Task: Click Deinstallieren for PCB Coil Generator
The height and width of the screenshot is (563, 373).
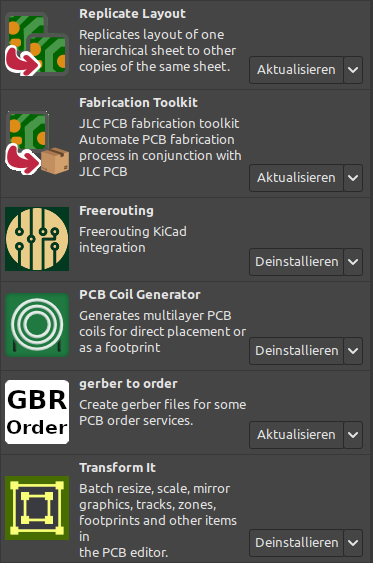Action: pyautogui.click(x=296, y=351)
